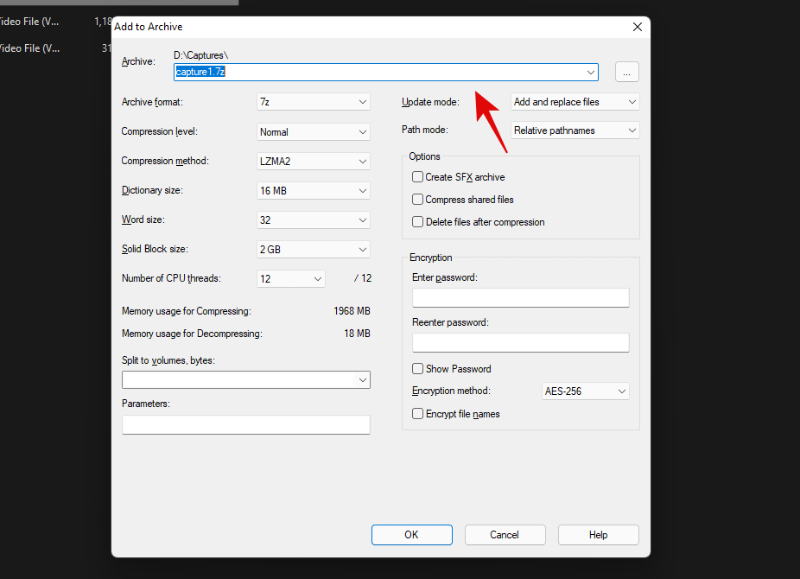Open the Encryption method AES-256 dropdown

pos(585,391)
